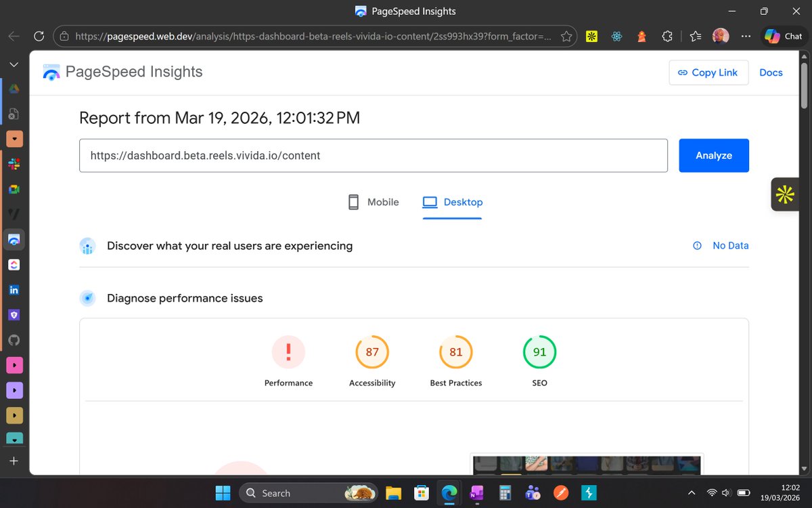The height and width of the screenshot is (508, 812).
Task: Click "Report from Mar 19, 2026" heading
Action: 219,118
